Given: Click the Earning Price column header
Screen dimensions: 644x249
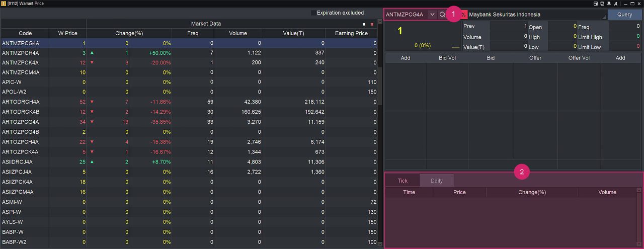Looking at the screenshot, I should pyautogui.click(x=351, y=33).
